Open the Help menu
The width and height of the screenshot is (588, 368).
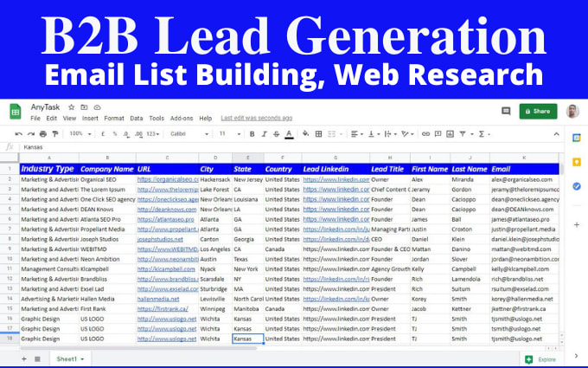206,119
